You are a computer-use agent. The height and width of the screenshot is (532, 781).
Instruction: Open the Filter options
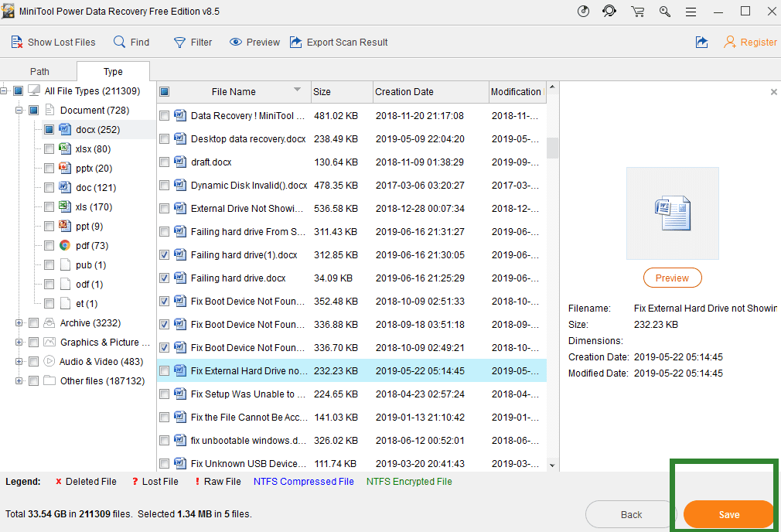(x=192, y=42)
